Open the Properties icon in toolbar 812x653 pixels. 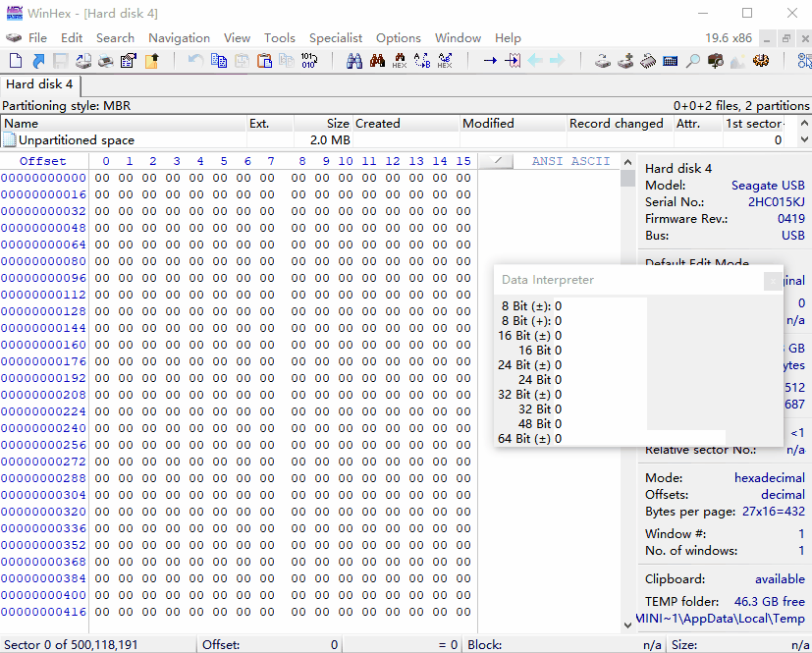(128, 61)
